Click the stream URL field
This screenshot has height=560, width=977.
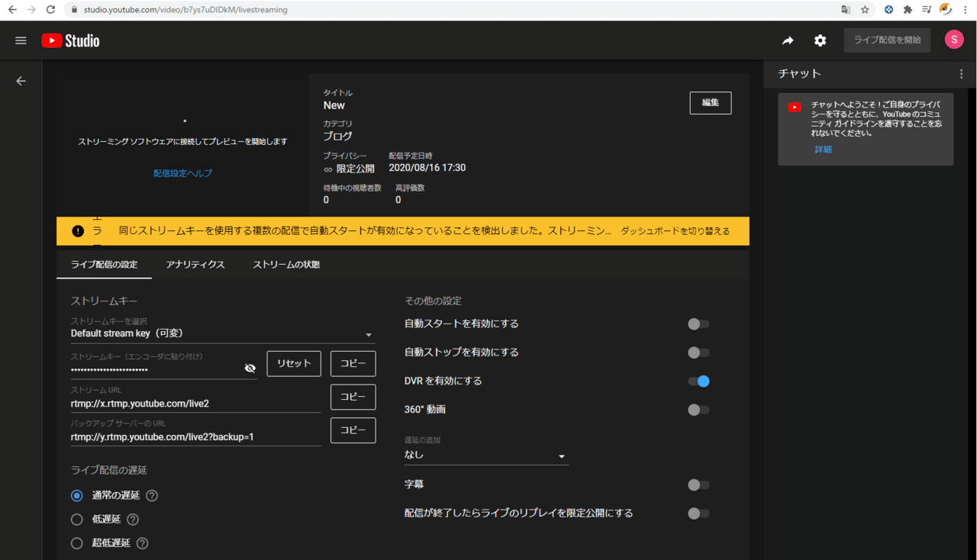(195, 404)
